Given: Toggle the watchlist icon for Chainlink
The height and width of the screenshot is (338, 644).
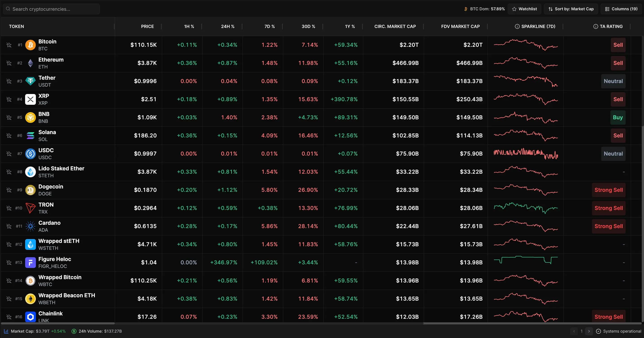Looking at the screenshot, I should point(9,317).
